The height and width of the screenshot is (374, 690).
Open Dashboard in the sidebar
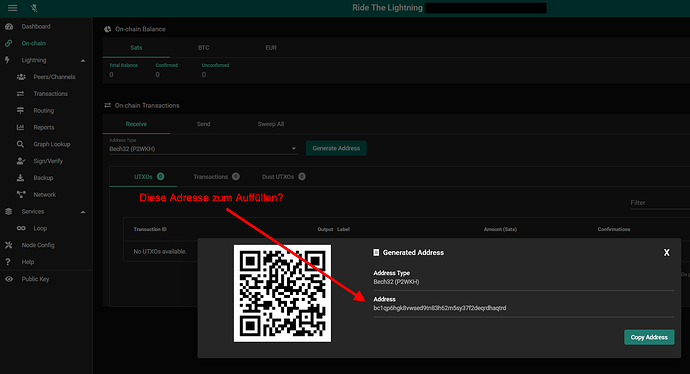36,26
